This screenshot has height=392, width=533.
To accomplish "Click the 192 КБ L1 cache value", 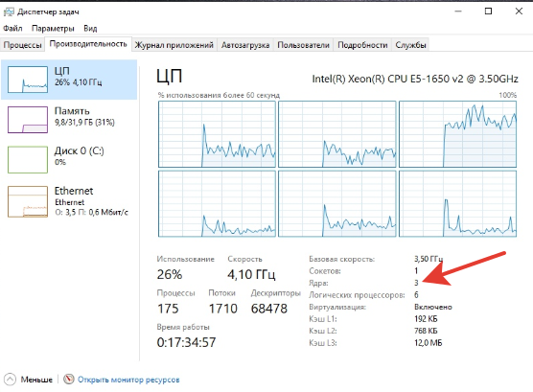I will point(426,319).
